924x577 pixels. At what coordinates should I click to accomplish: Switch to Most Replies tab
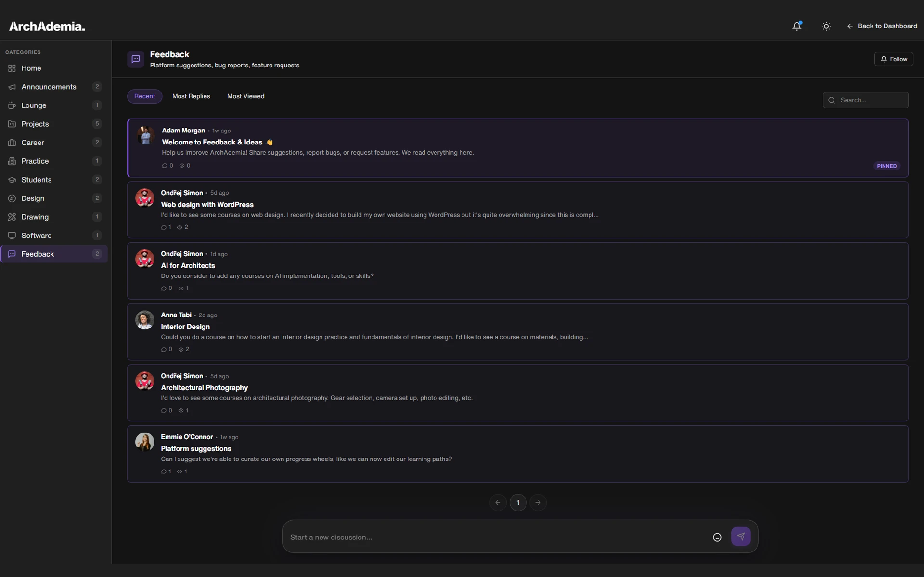coord(191,96)
